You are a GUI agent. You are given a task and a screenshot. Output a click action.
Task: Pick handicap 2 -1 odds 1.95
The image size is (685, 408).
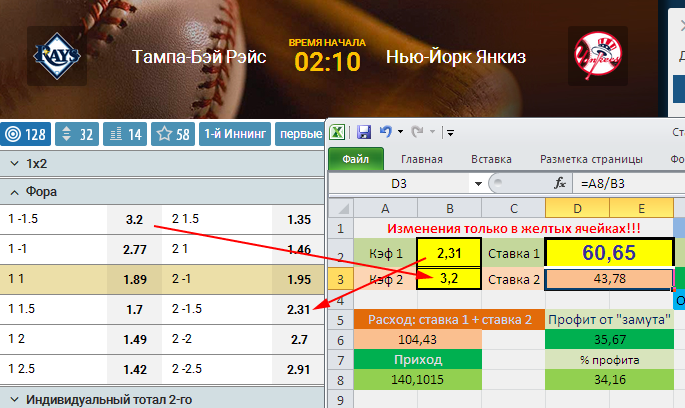pos(299,279)
